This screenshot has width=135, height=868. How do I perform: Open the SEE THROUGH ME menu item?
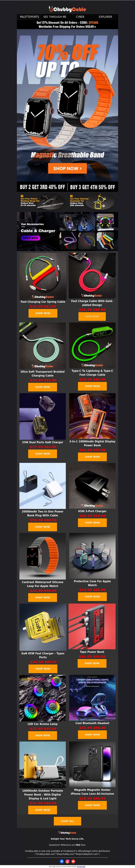(x=55, y=17)
